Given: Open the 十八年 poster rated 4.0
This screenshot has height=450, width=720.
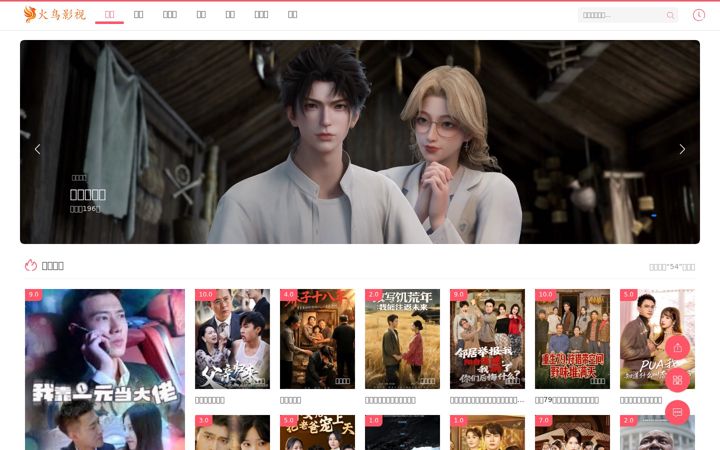Looking at the screenshot, I should (x=317, y=339).
